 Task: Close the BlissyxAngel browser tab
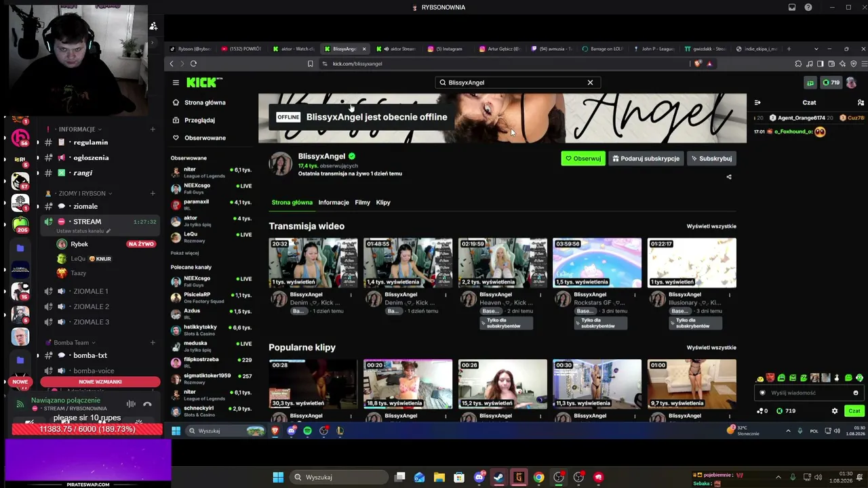[x=364, y=49]
